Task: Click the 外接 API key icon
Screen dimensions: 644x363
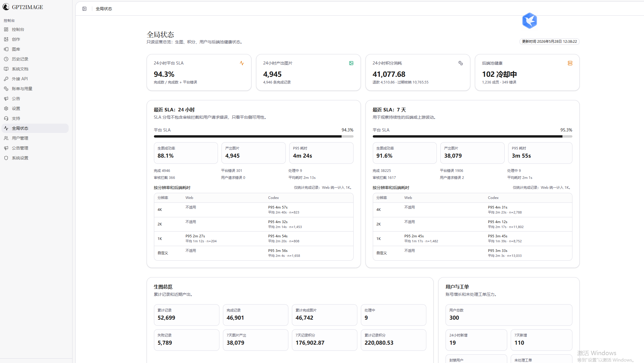Action: point(6,79)
